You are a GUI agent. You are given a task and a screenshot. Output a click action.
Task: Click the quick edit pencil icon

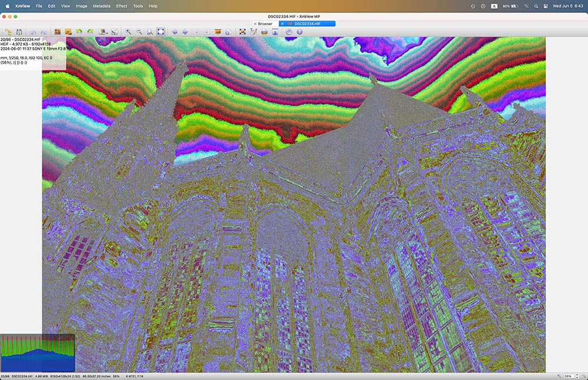point(253,32)
